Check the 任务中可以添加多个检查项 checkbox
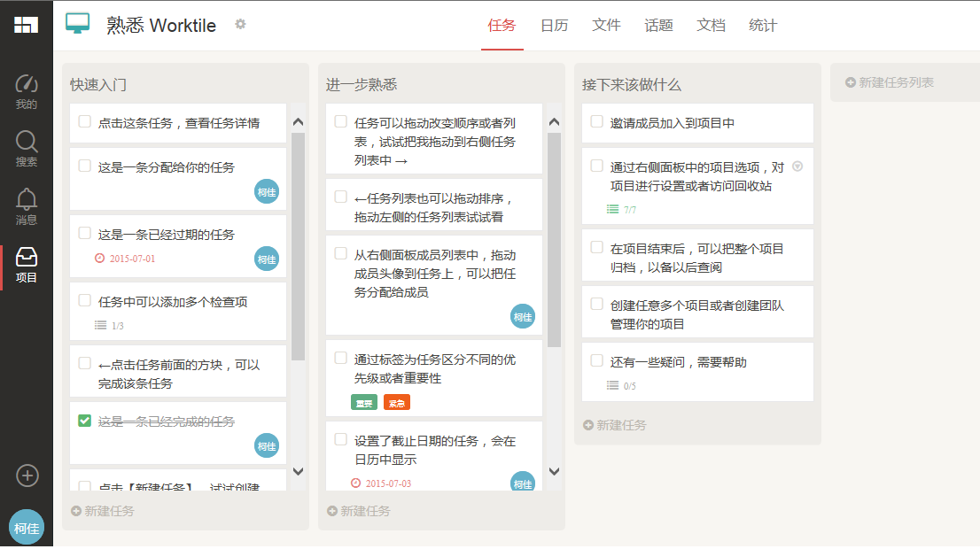The image size is (980, 549). (x=84, y=300)
